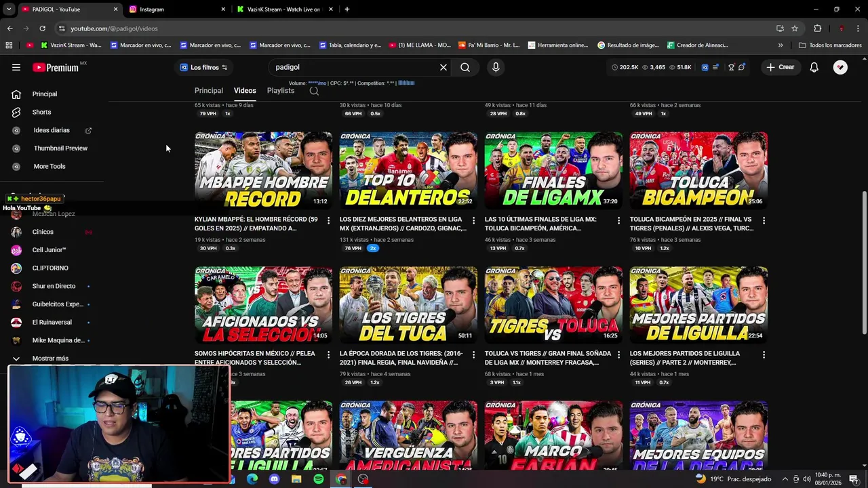Click the address bar URL
Image resolution: width=868 pixels, height=488 pixels.
click(x=114, y=28)
